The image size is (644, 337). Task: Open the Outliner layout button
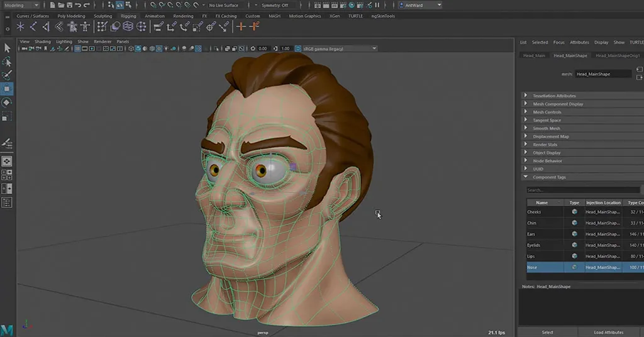[x=7, y=202]
